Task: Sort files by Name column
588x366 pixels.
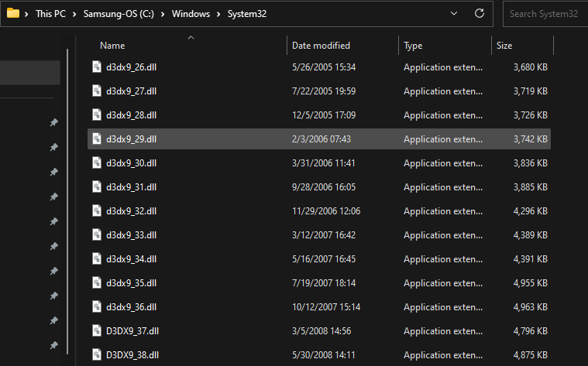Action: click(x=113, y=46)
